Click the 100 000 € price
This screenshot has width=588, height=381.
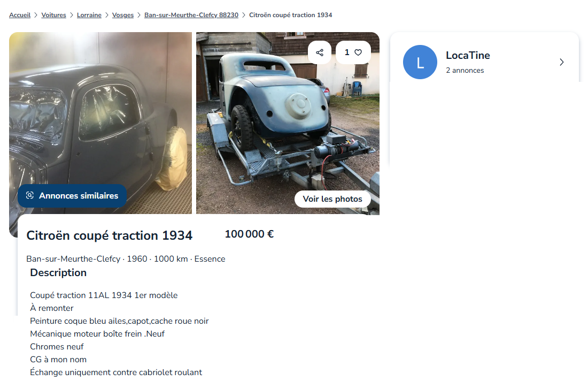tap(249, 234)
